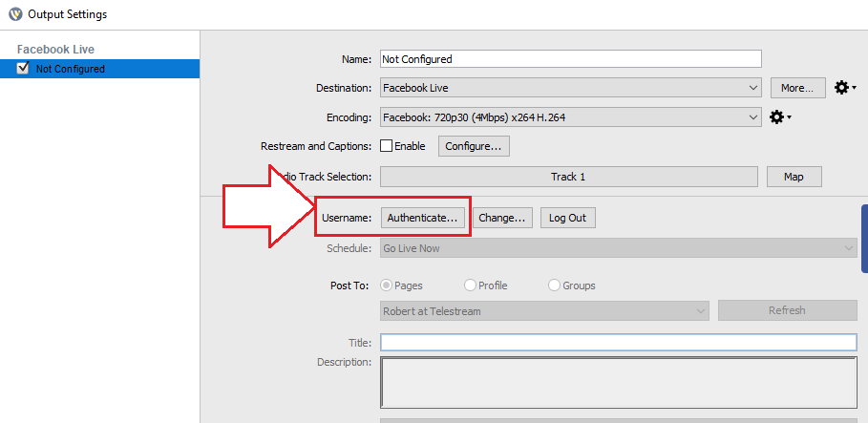The height and width of the screenshot is (423, 868).
Task: Open the Encoding dropdown
Action: coord(571,116)
